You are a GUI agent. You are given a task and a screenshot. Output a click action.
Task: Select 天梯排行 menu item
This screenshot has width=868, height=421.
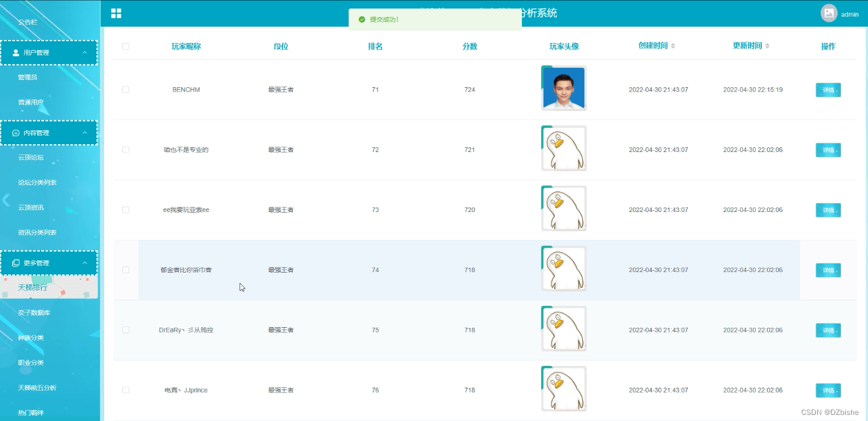point(33,287)
